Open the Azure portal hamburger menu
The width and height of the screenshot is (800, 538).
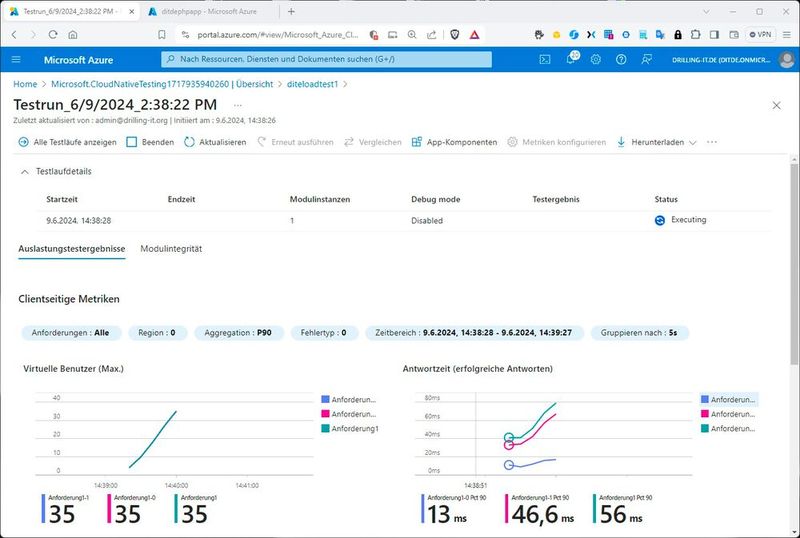16,60
